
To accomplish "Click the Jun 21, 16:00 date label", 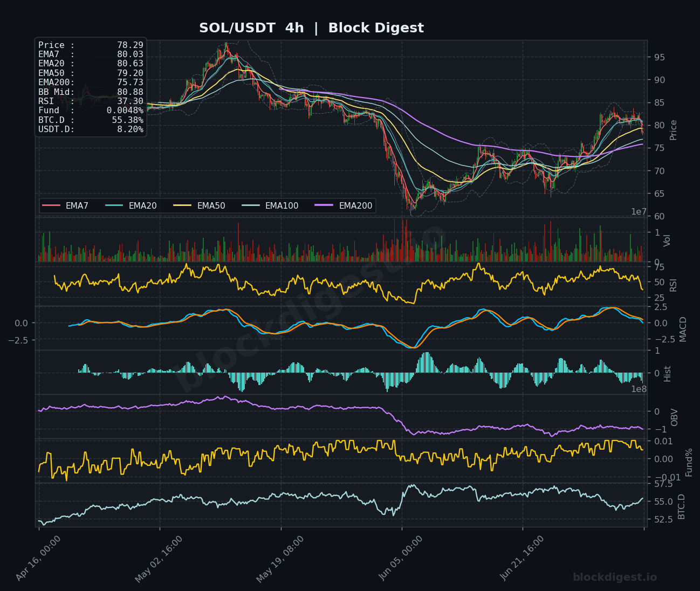I will point(523,558).
